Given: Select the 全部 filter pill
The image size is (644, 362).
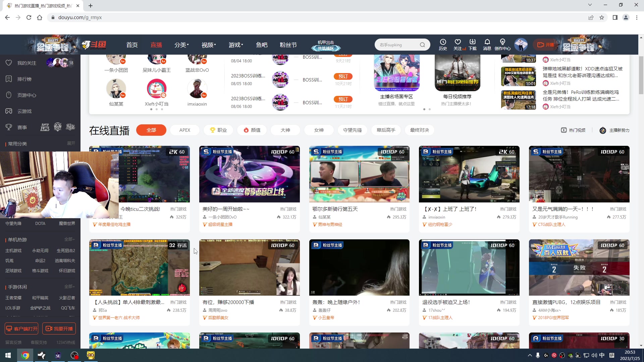Looking at the screenshot, I should (151, 130).
